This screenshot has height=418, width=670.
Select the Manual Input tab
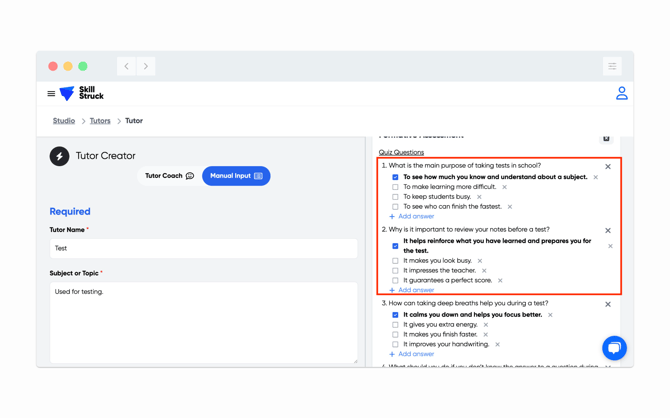(x=236, y=176)
